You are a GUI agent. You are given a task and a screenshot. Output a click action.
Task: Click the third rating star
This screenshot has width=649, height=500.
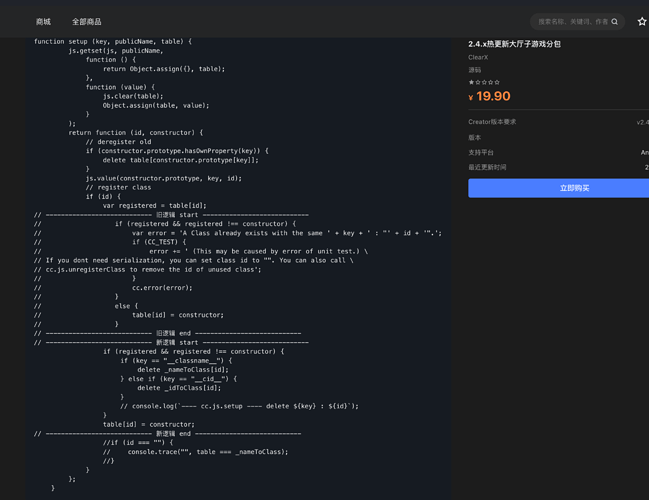(x=484, y=83)
